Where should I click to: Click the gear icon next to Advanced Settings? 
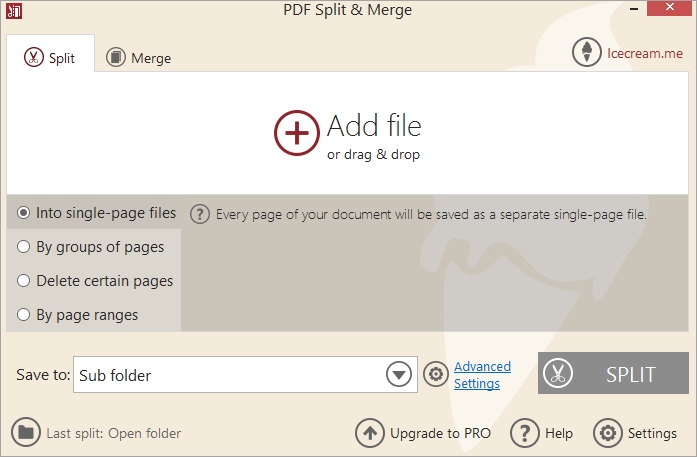coord(436,374)
